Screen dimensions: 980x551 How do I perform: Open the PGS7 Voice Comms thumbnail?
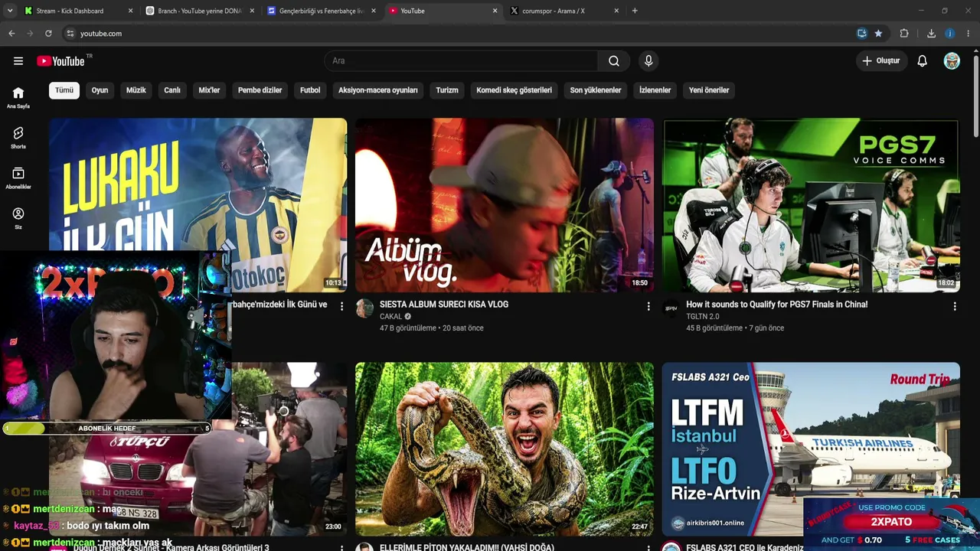tap(811, 205)
